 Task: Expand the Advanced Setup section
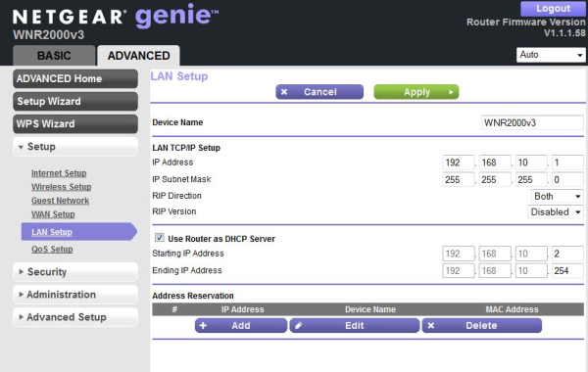click(75, 317)
